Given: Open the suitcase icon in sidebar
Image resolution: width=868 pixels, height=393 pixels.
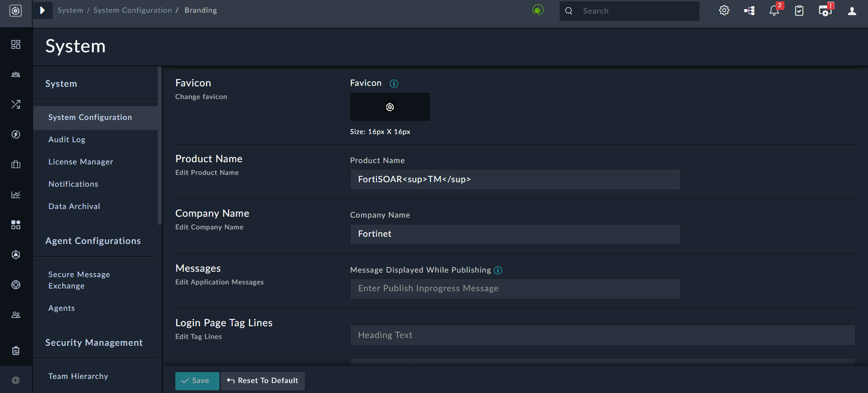Looking at the screenshot, I should (16, 164).
